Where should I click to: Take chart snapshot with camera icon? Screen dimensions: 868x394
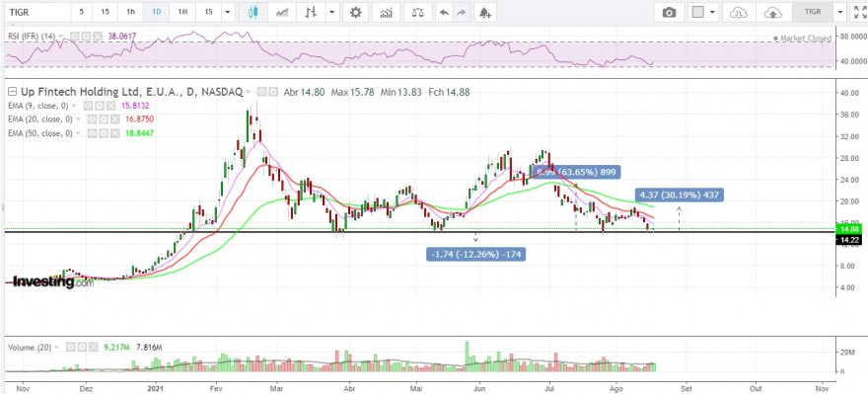[x=670, y=12]
